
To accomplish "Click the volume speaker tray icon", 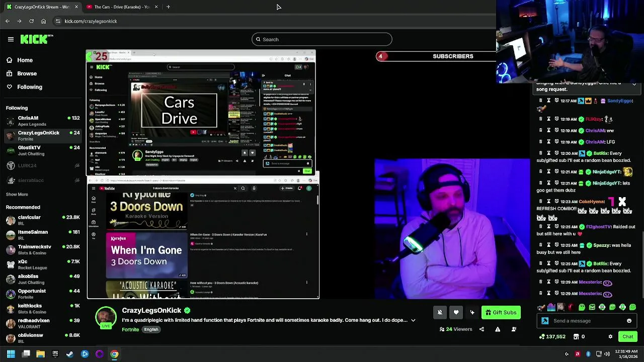I will point(607,354).
